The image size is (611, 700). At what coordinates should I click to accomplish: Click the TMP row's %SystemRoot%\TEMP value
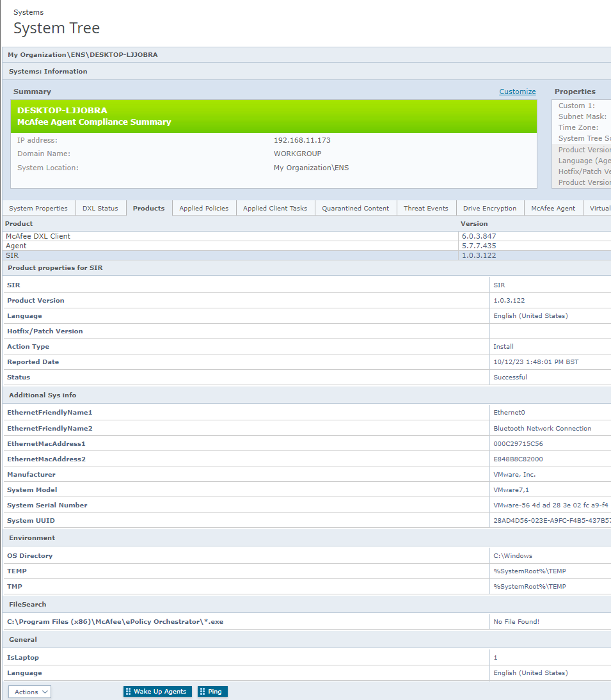[x=530, y=587]
